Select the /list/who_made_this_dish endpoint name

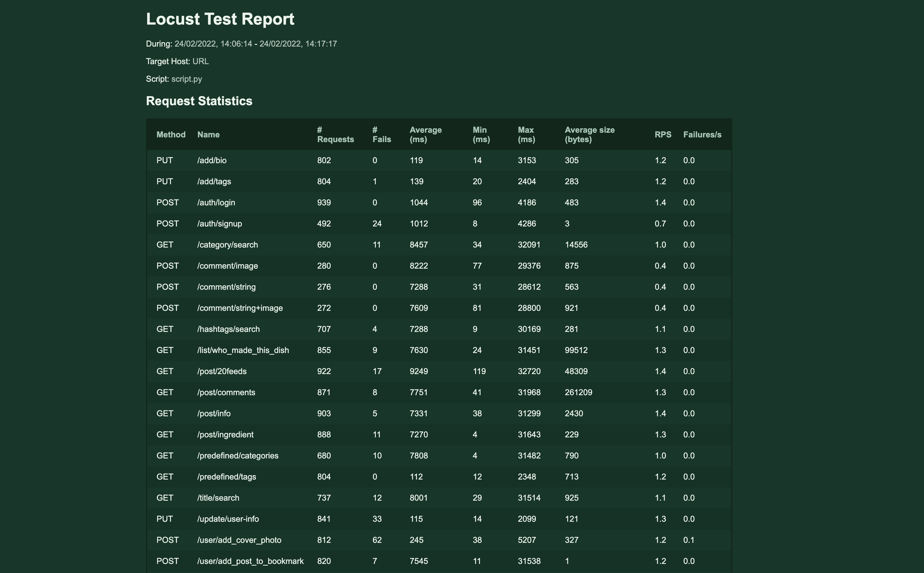coord(243,350)
